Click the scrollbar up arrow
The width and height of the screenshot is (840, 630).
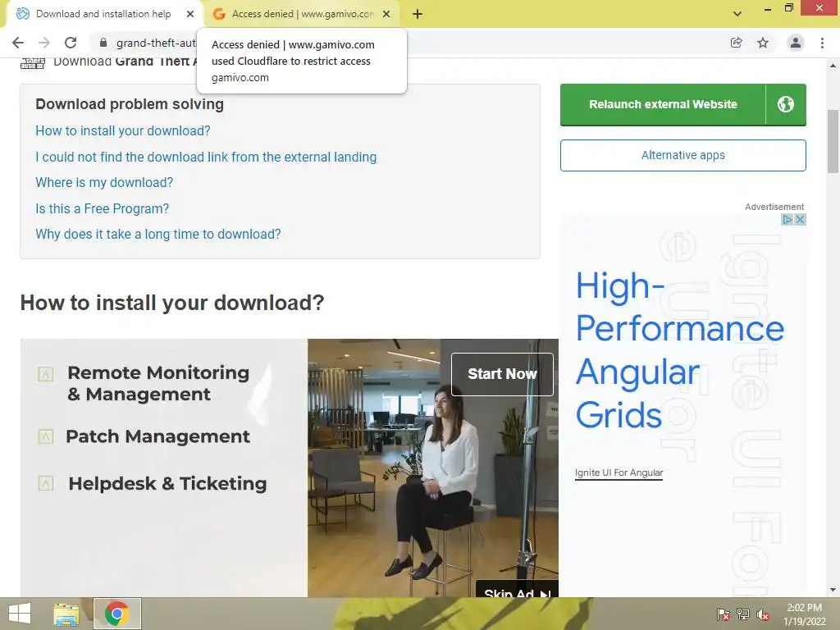[x=833, y=66]
